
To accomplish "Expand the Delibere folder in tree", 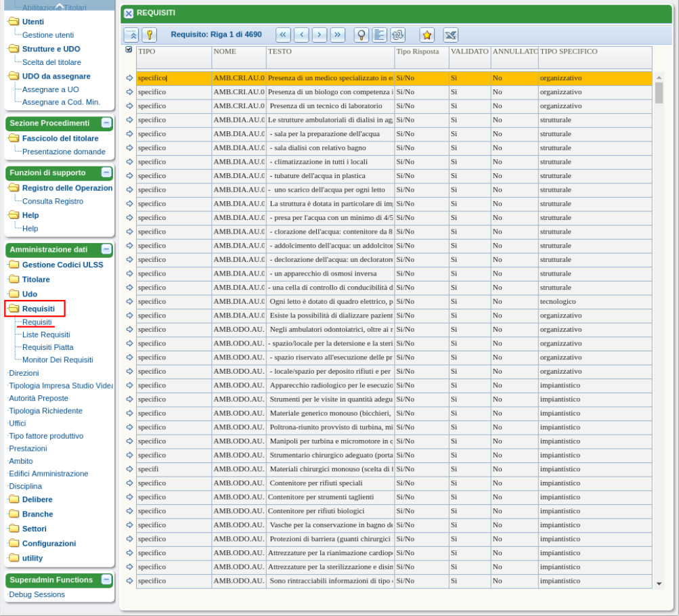I will 37,500.
